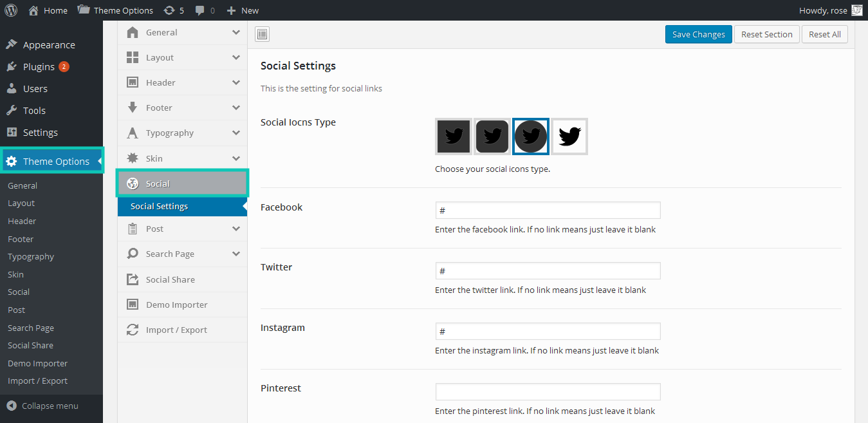Click the Footer down-arrow icon
868x423 pixels.
[x=133, y=108]
